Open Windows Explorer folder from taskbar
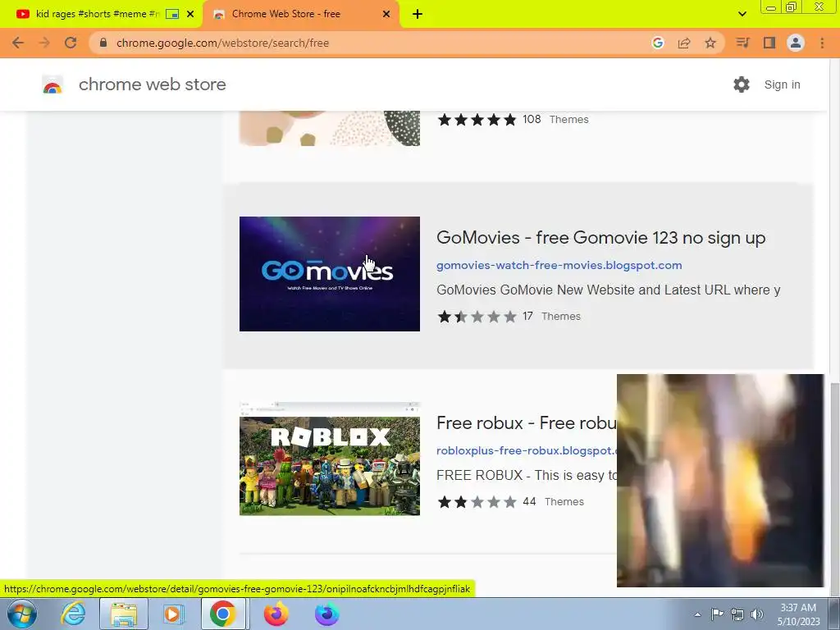 pyautogui.click(x=124, y=614)
